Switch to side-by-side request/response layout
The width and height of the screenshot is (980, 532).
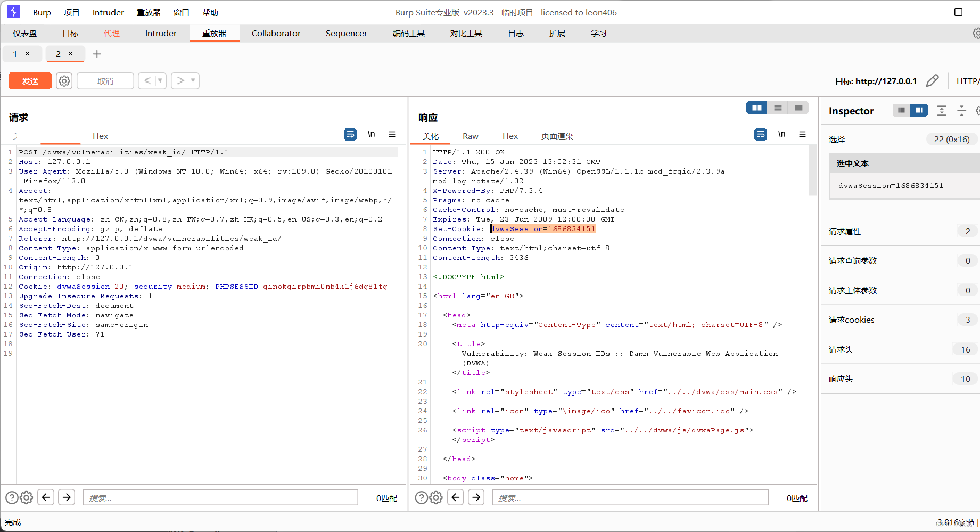pyautogui.click(x=756, y=108)
